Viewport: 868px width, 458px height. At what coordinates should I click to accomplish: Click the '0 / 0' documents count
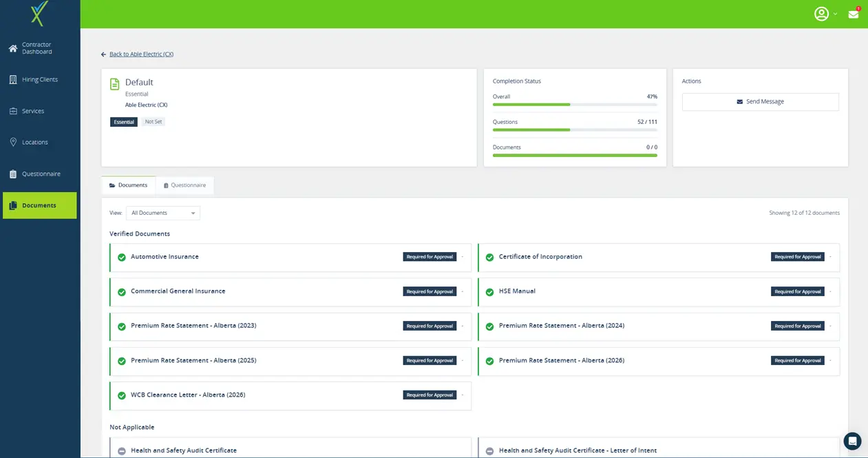652,147
